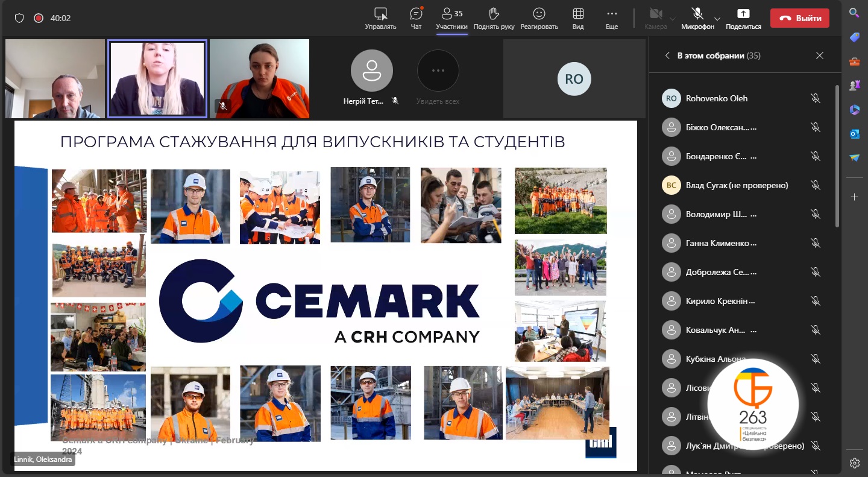The height and width of the screenshot is (477, 868).
Task: Start sharing with Поделиться
Action: (x=743, y=18)
